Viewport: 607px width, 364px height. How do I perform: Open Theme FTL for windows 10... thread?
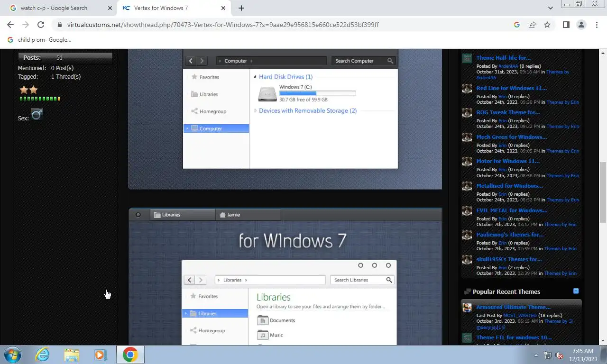[x=514, y=337]
